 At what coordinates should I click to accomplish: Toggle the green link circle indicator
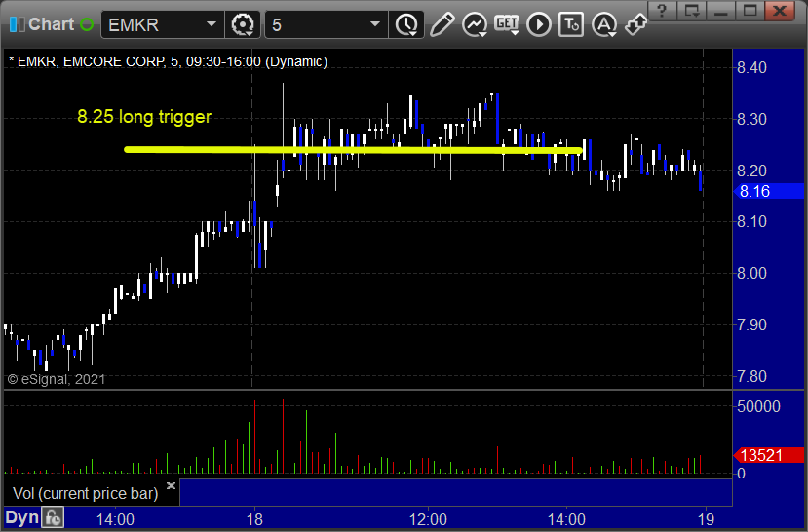pos(87,24)
